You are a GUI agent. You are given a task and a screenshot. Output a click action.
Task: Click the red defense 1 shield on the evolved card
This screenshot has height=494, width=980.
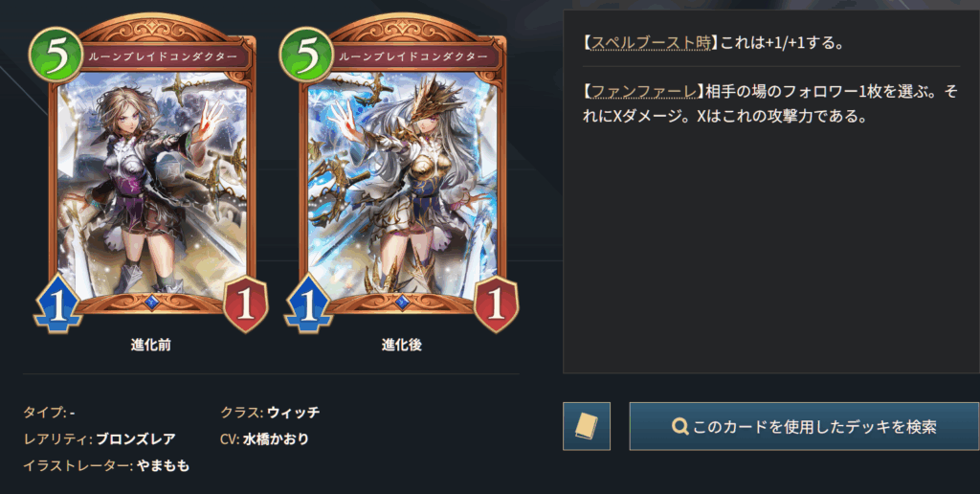tap(497, 304)
